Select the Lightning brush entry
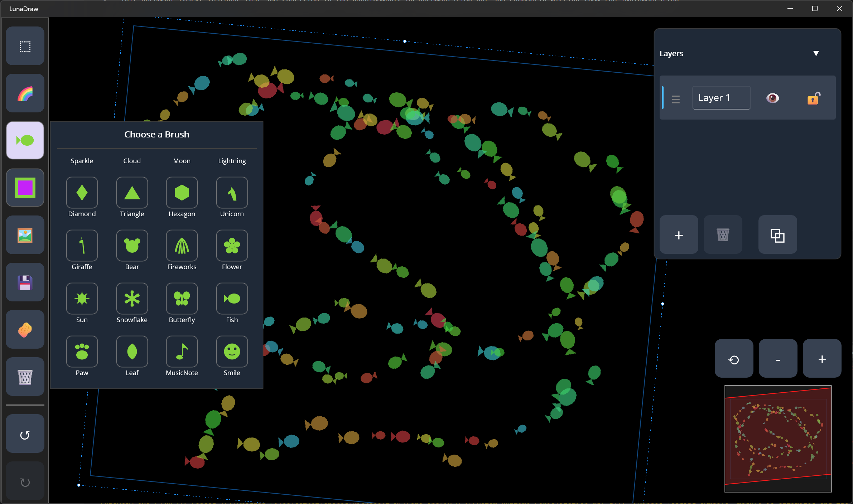This screenshot has height=504, width=853. click(232, 161)
